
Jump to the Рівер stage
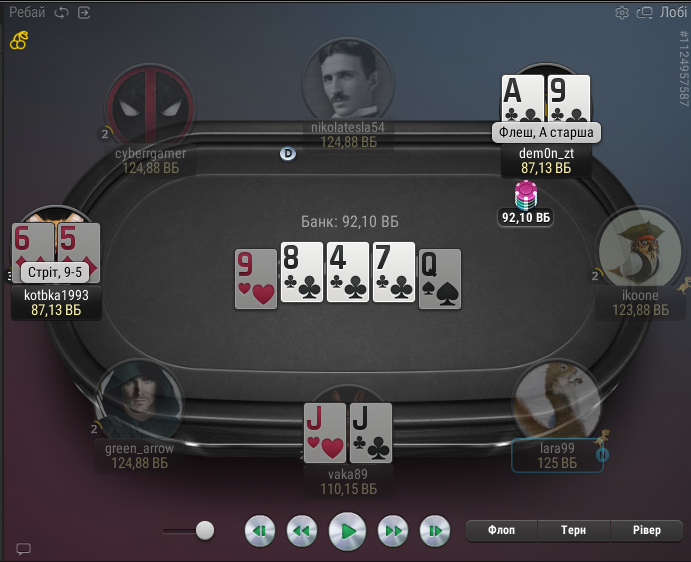tap(647, 530)
